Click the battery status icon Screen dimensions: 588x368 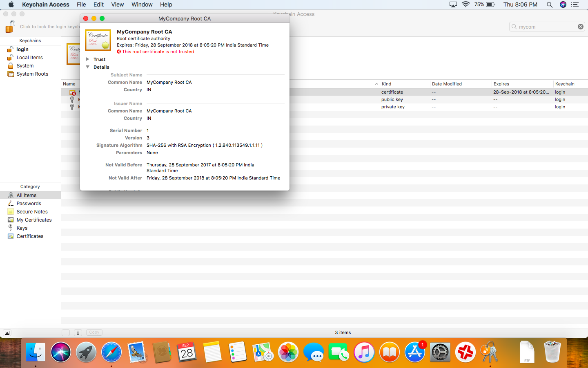[x=490, y=4]
